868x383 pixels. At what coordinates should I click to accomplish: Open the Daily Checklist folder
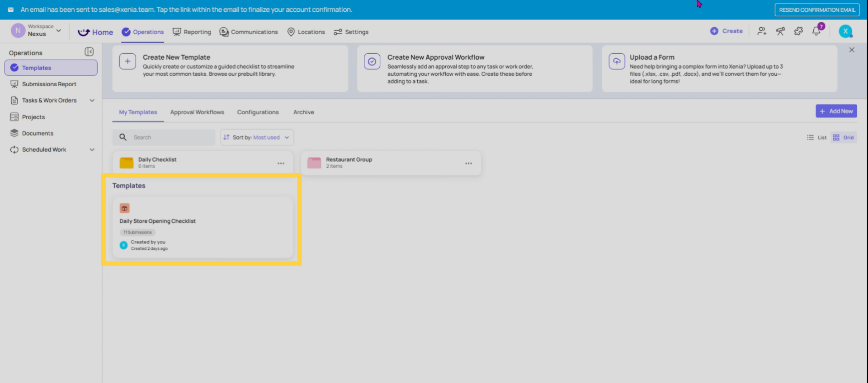tap(203, 163)
